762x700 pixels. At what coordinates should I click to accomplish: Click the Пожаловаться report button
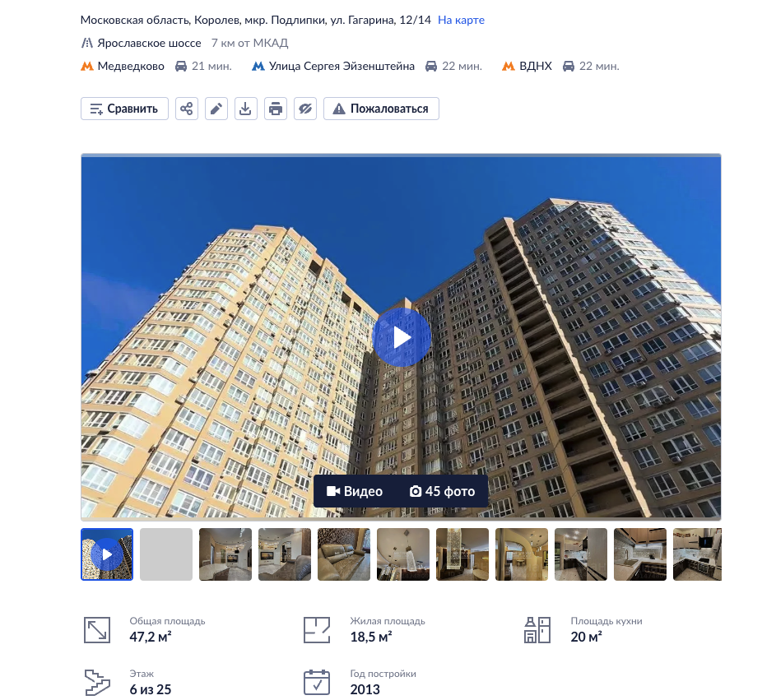point(381,109)
